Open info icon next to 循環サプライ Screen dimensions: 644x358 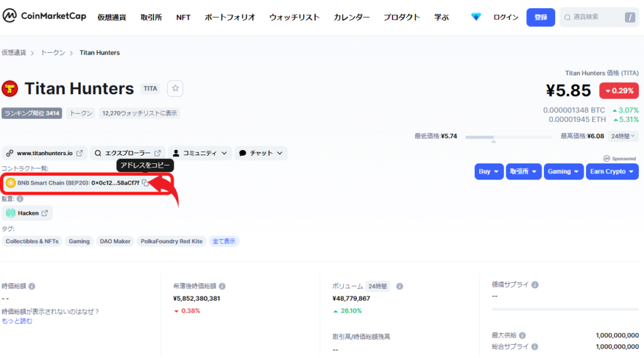535,285
